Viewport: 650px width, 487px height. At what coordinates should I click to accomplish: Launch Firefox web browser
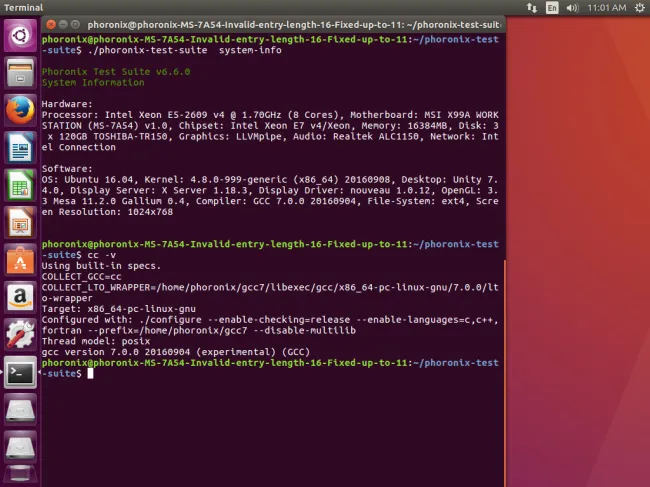coord(20,110)
